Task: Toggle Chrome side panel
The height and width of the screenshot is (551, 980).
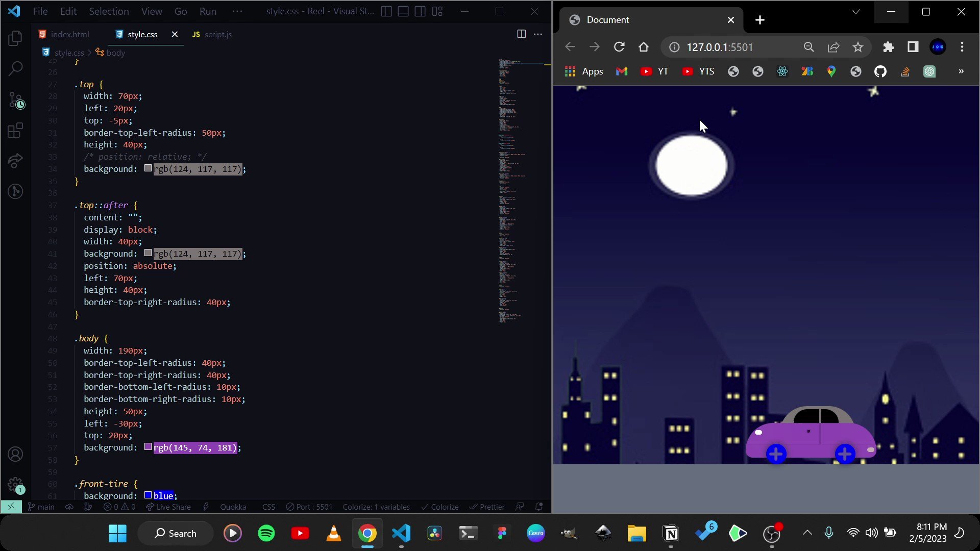Action: tap(913, 47)
